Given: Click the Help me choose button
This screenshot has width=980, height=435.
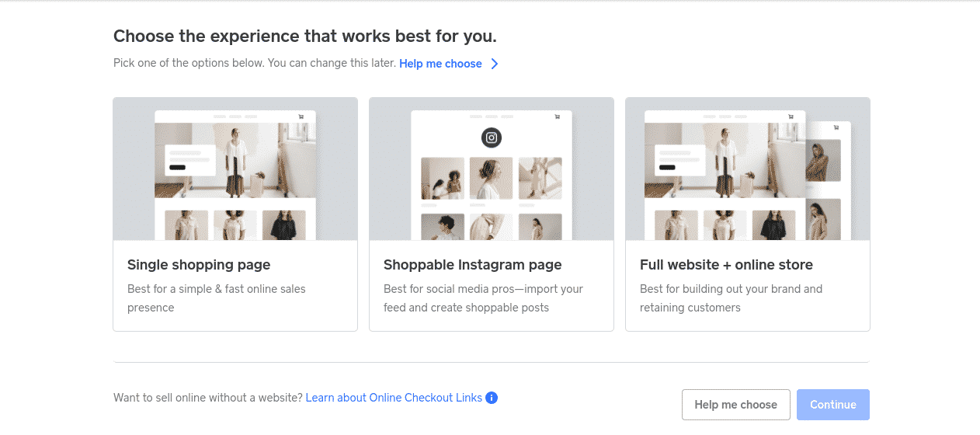Looking at the screenshot, I should [736, 405].
